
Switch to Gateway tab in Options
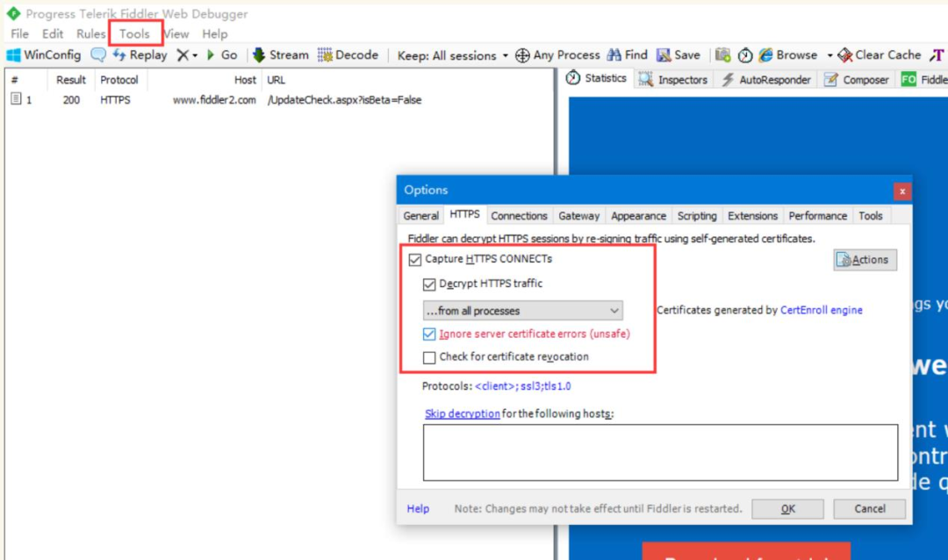578,216
